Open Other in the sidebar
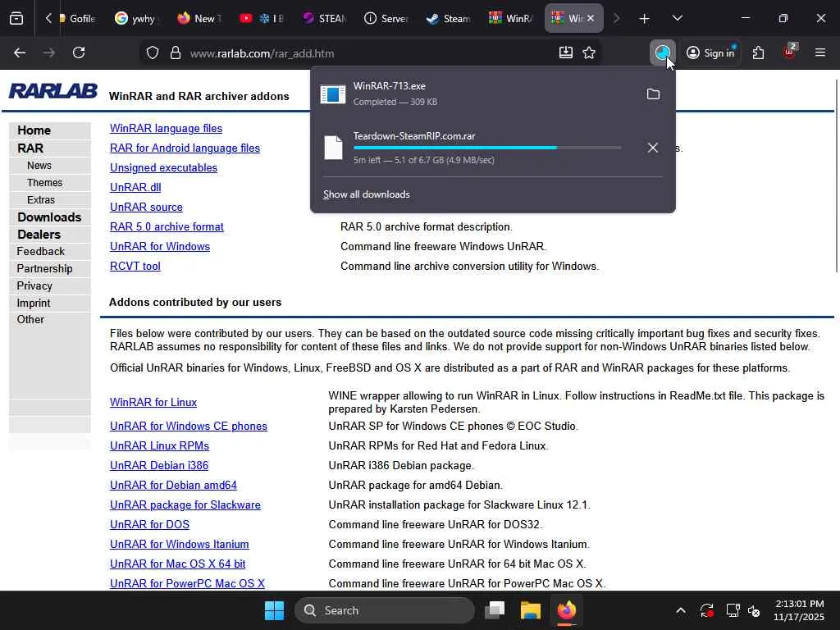This screenshot has height=630, width=840. pyautogui.click(x=30, y=319)
